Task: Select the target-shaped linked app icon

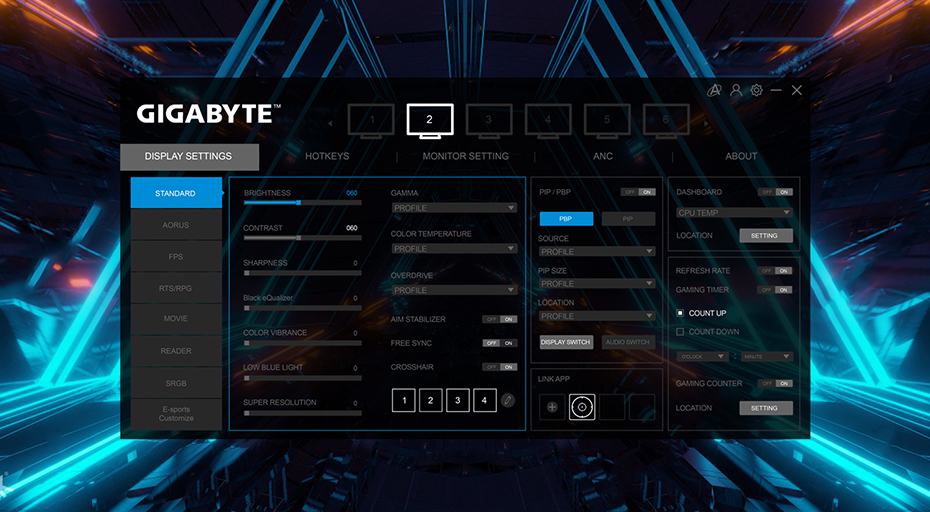Action: coord(582,407)
